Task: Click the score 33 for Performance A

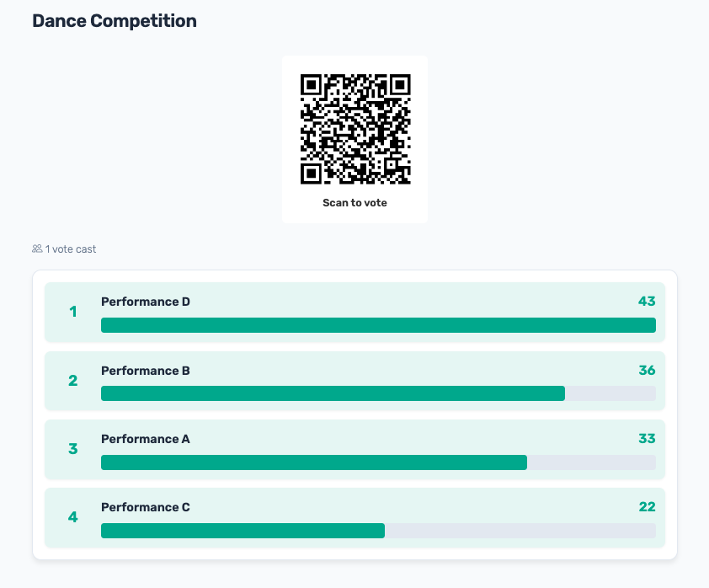Action: (x=647, y=438)
